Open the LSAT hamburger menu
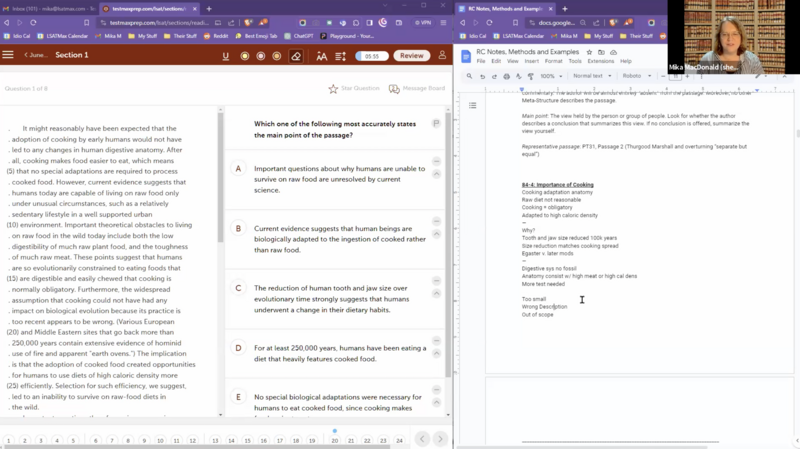Image resolution: width=800 pixels, height=449 pixels. pos(9,56)
